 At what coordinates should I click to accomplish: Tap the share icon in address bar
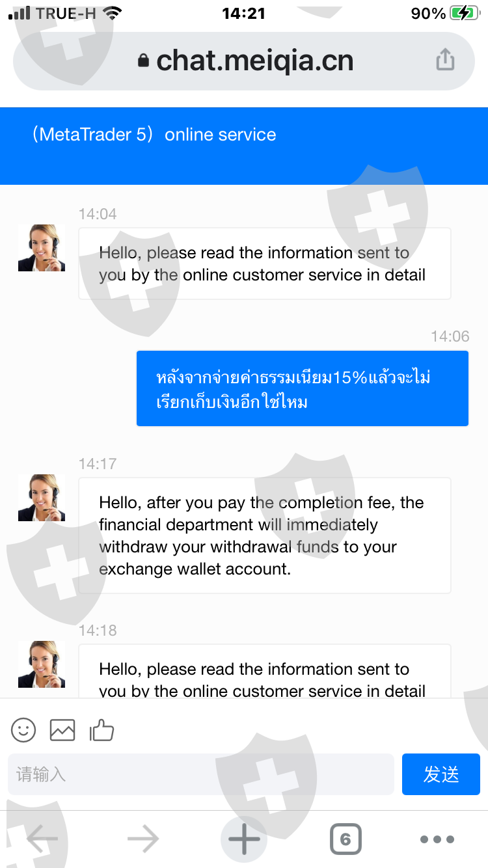tap(445, 61)
